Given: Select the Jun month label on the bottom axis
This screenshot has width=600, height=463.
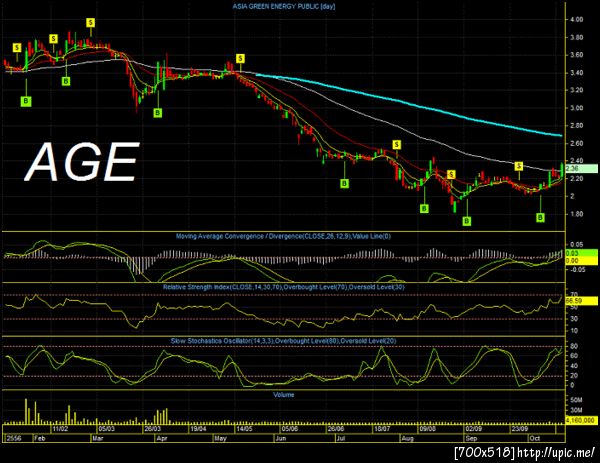Looking at the screenshot, I should coord(281,438).
